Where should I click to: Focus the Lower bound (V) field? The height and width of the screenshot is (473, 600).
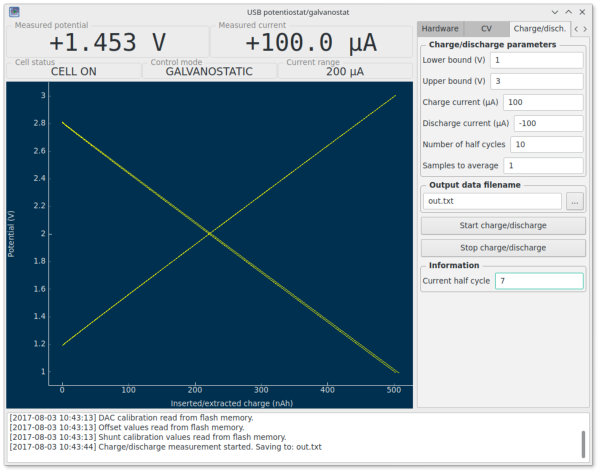pos(537,60)
